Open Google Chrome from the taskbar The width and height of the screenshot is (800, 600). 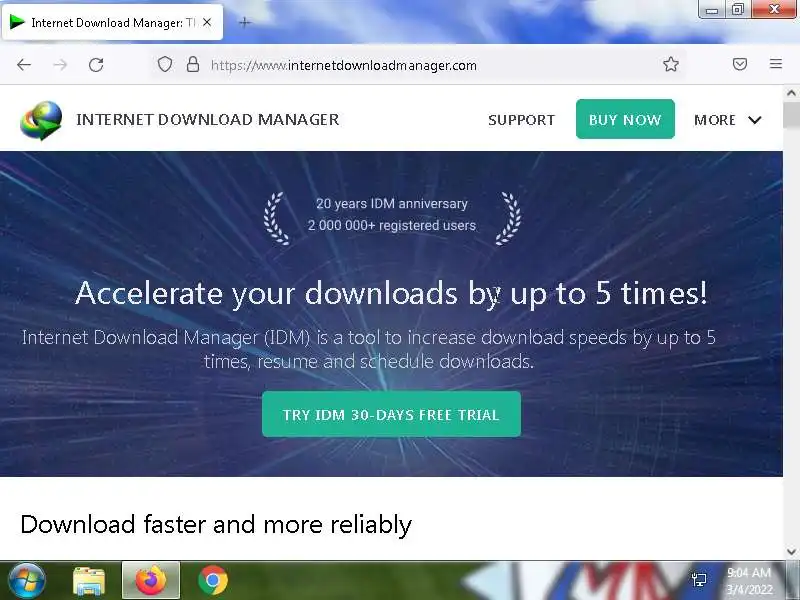click(x=213, y=581)
